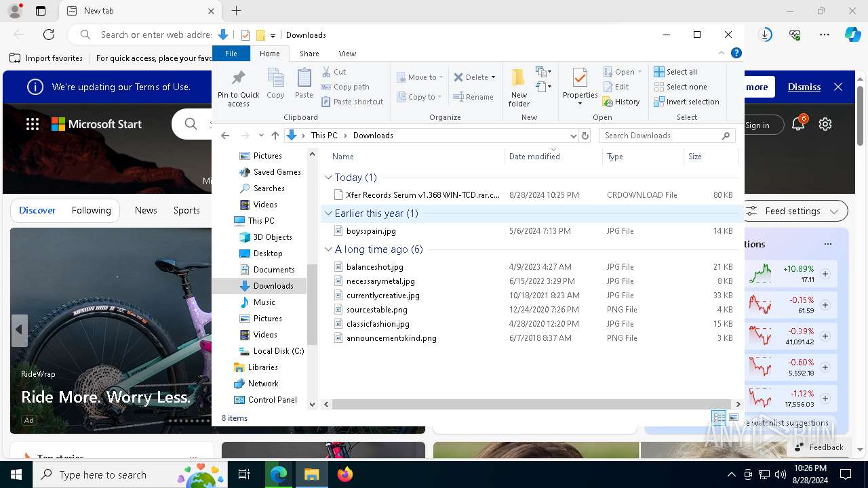Open file History
This screenshot has width=868, height=488.
[621, 102]
